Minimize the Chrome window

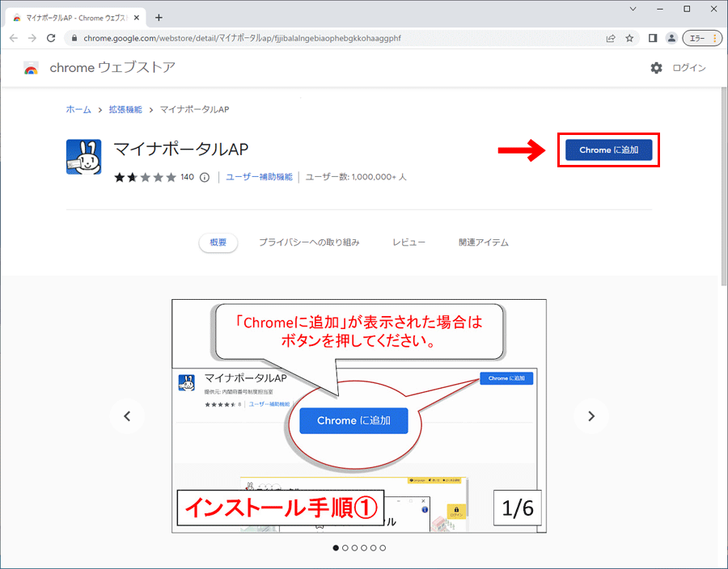point(660,9)
